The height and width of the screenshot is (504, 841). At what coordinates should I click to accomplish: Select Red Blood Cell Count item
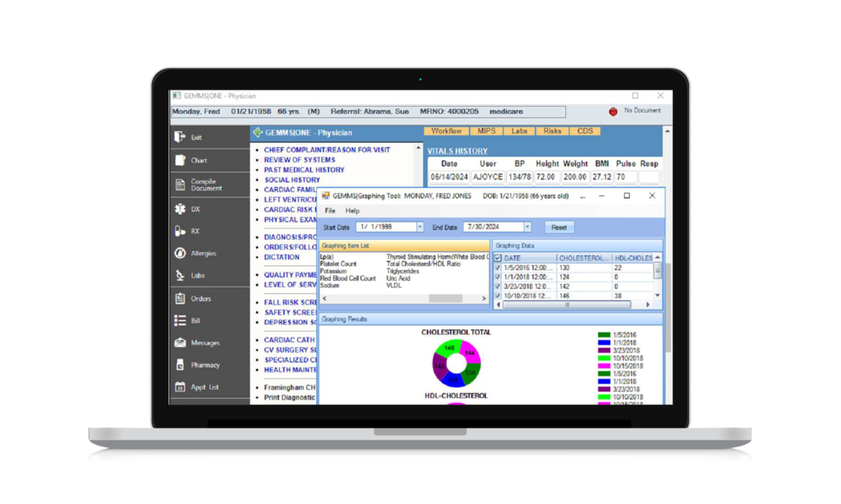pyautogui.click(x=347, y=278)
